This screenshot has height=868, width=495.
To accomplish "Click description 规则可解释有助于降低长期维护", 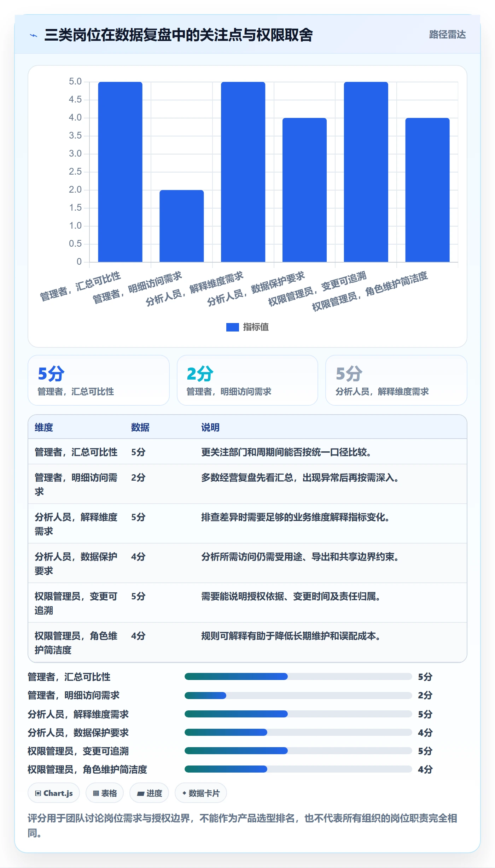I will coord(291,636).
